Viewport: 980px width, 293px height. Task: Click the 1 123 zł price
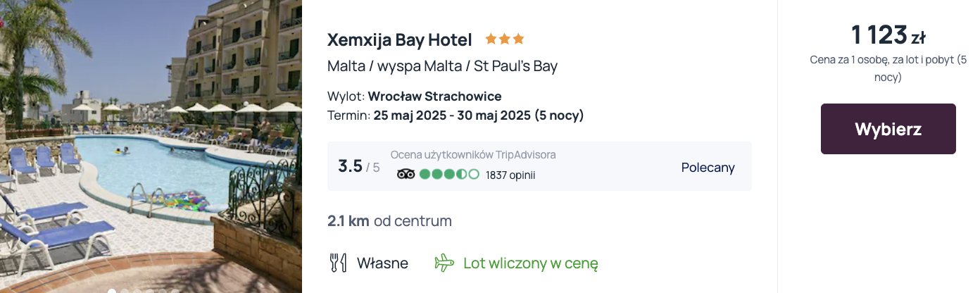(x=888, y=35)
